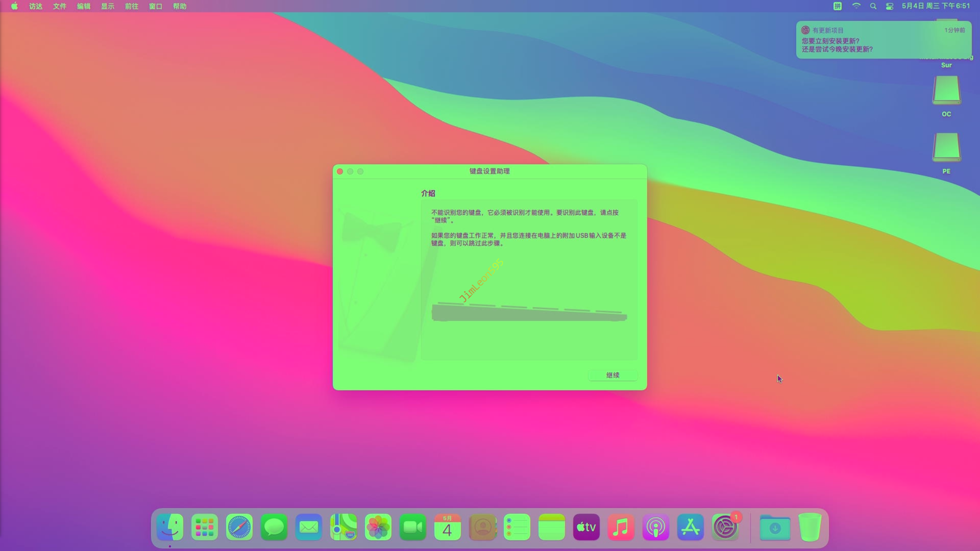Image resolution: width=980 pixels, height=551 pixels.
Task: Open Finder from the Dock
Action: 170,527
